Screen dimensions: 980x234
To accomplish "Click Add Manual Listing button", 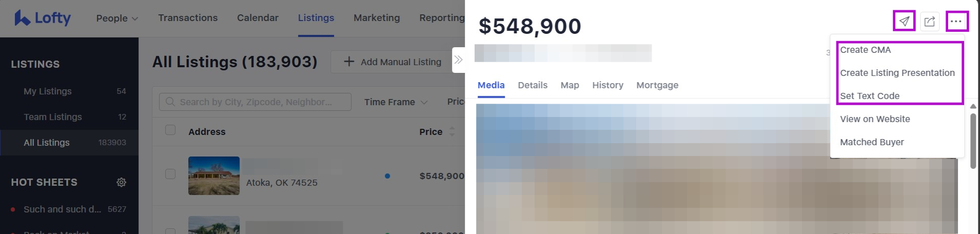I will tap(392, 62).
